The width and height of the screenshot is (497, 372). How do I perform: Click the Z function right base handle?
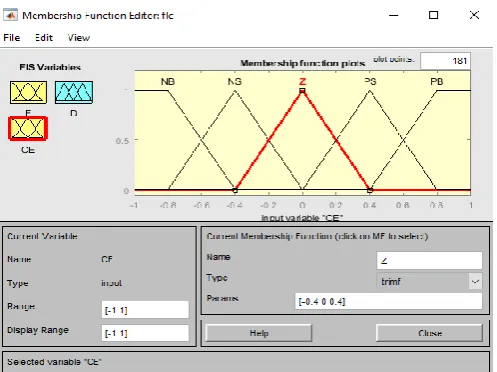tap(370, 191)
